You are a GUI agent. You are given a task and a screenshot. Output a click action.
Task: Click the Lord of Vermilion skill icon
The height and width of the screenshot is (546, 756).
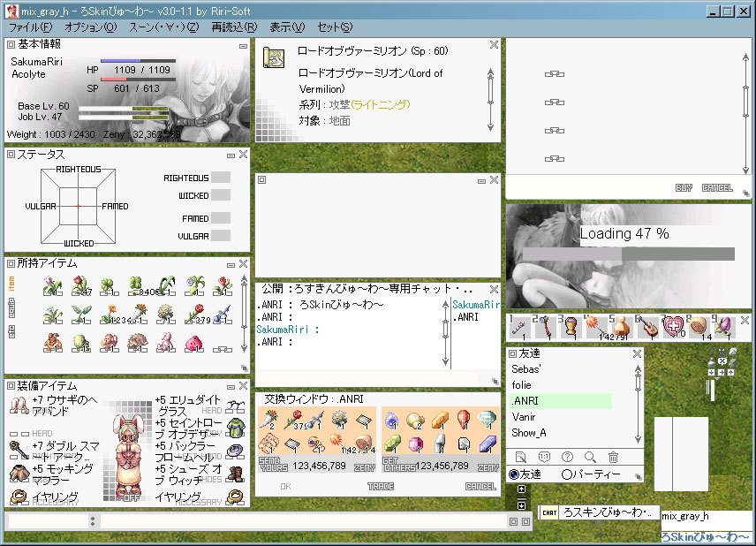[x=274, y=57]
